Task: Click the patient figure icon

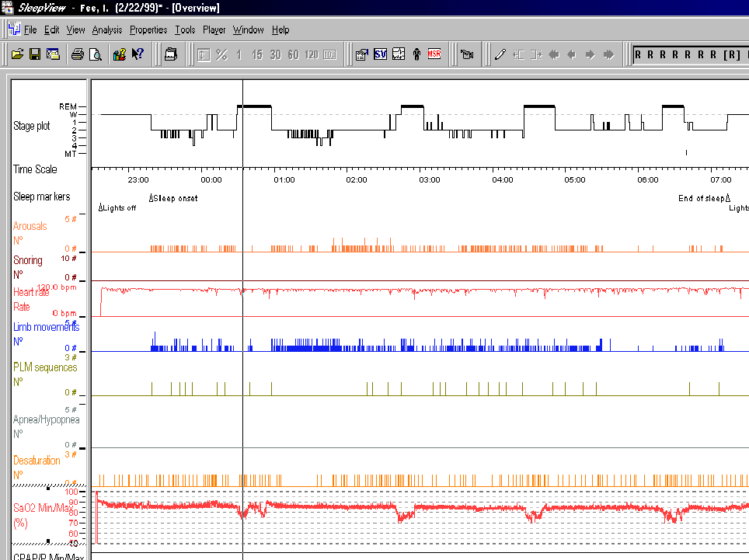Action: [416, 54]
